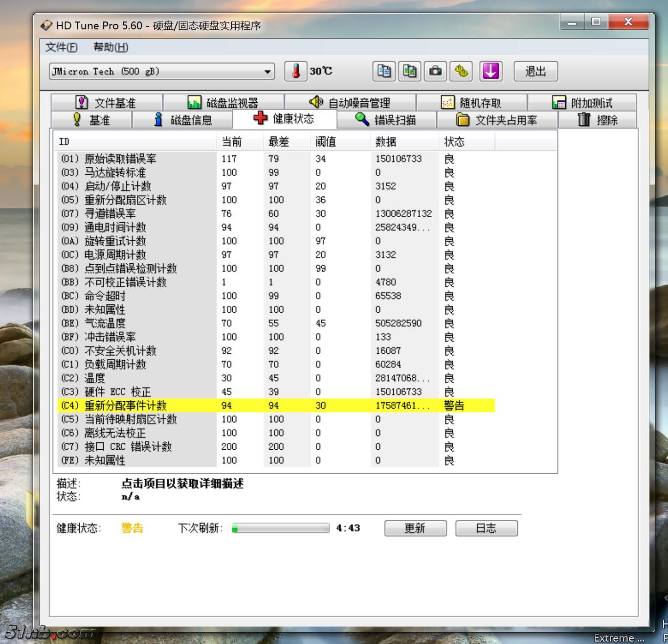
Task: Open the options wrench toolbar icon
Action: [x=461, y=71]
